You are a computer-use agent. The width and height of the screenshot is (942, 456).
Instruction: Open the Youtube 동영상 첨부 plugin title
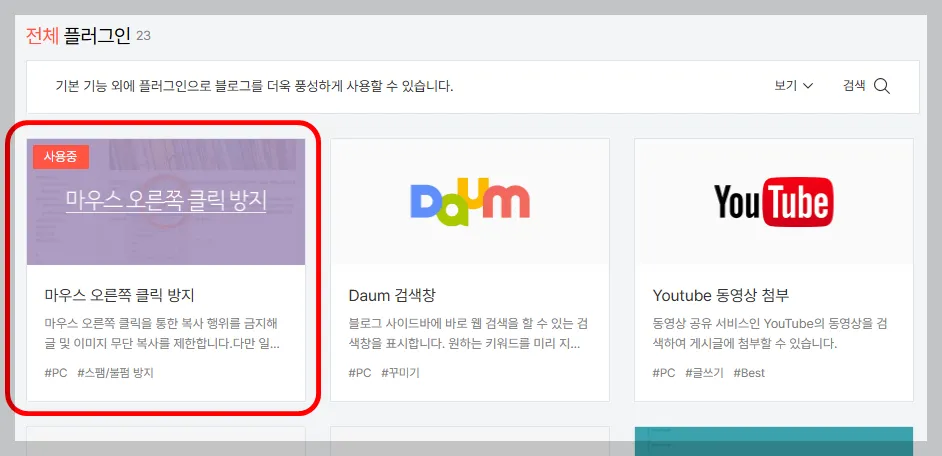coord(721,296)
